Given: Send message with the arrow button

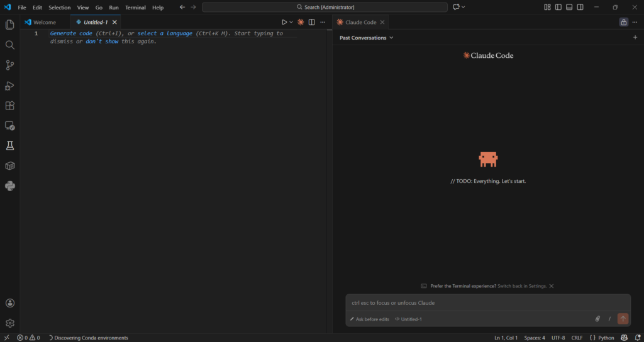Looking at the screenshot, I should point(623,319).
